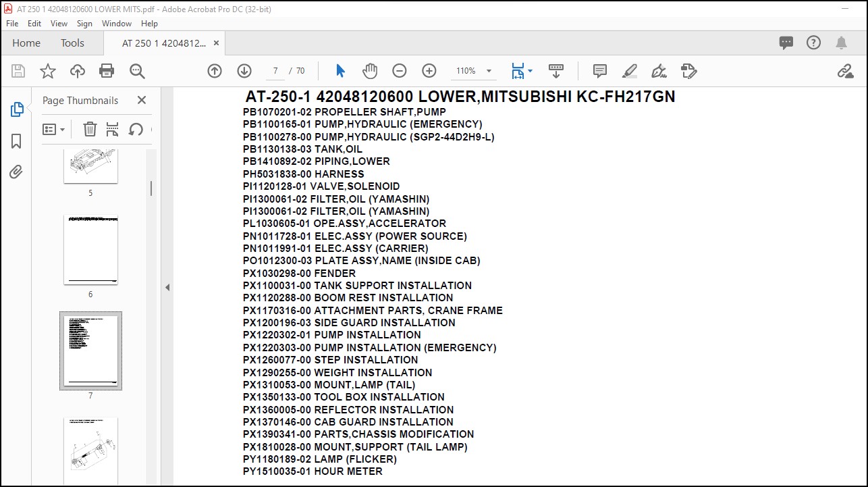The image size is (868, 487).
Task: Zoom out with the minus button
Action: pyautogui.click(x=400, y=71)
